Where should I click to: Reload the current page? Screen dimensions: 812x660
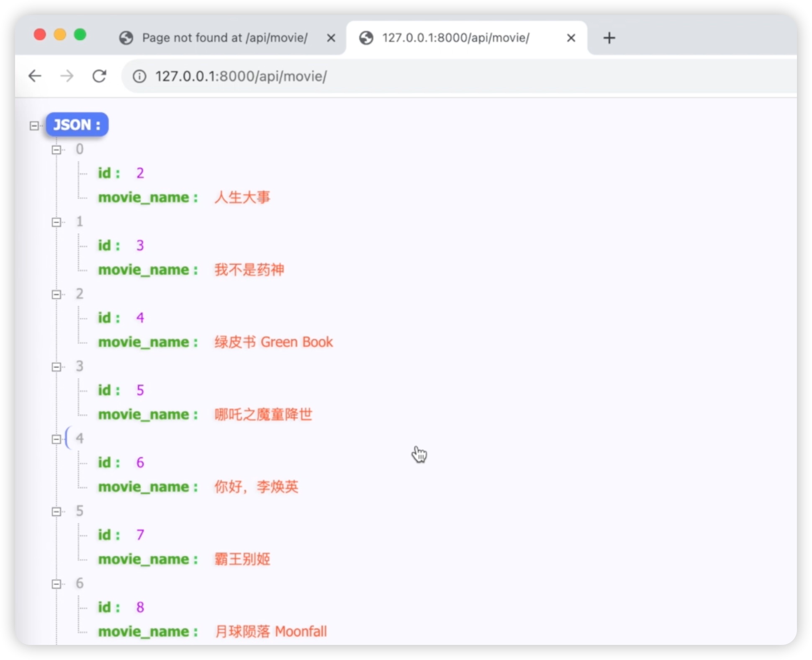pos(99,76)
